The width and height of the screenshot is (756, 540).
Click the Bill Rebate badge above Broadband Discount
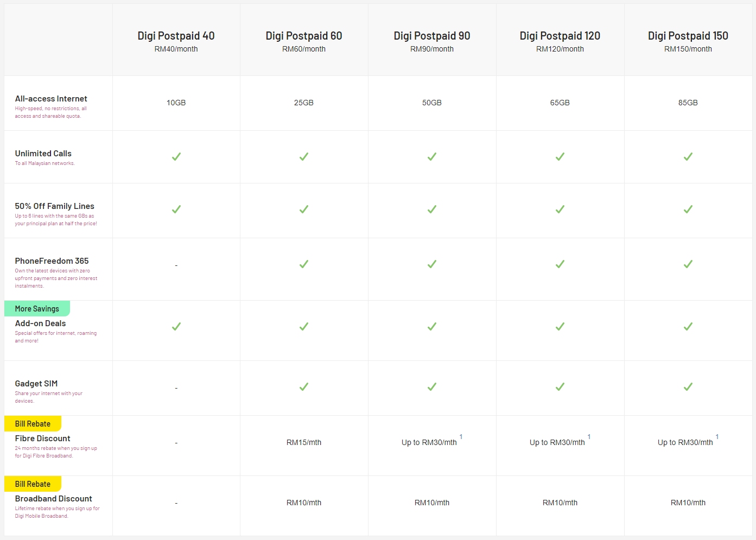(33, 484)
